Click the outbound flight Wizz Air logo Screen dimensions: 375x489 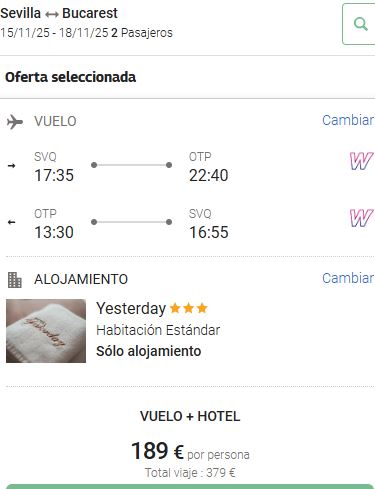[x=361, y=161]
